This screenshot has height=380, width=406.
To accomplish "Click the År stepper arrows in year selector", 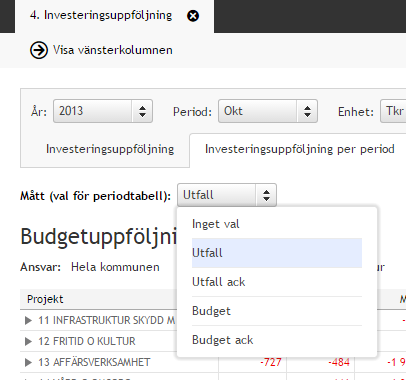I will (142, 111).
